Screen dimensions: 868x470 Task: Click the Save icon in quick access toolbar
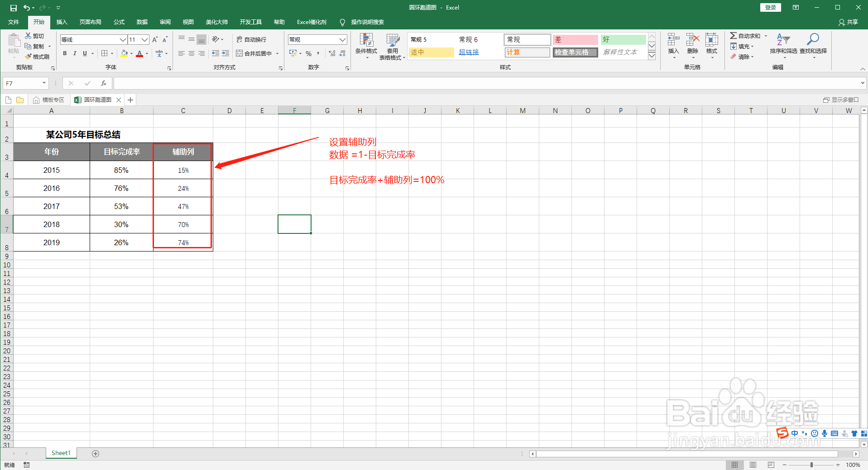(13, 8)
